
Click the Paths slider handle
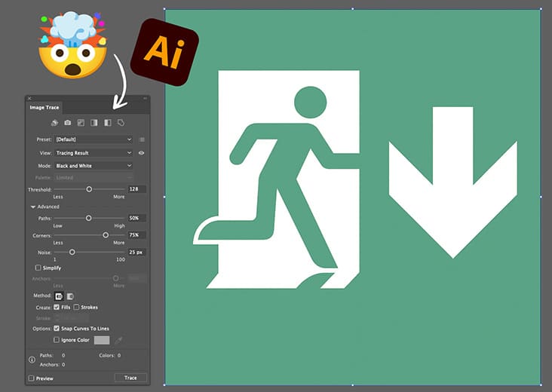89,218
